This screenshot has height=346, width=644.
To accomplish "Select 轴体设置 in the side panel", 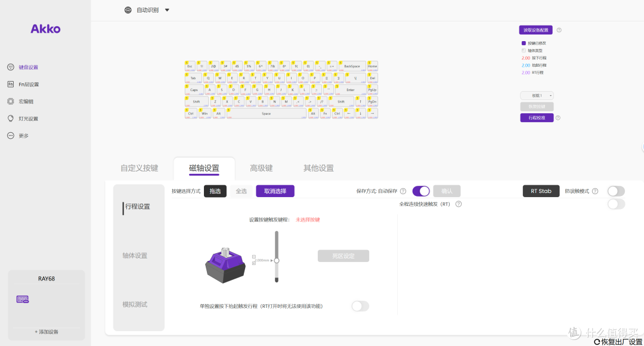I will coord(135,256).
